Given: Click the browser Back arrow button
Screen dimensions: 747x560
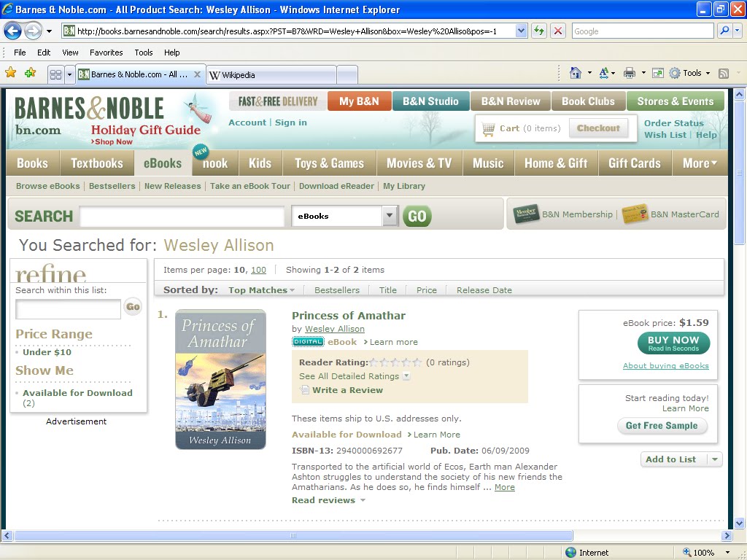Looking at the screenshot, I should (12, 31).
